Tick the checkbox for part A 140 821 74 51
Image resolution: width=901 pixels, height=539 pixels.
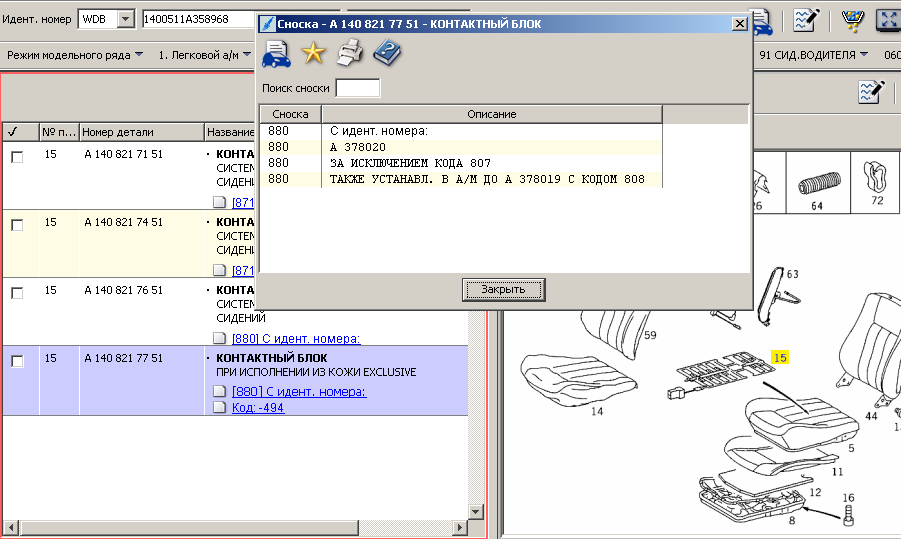pos(17,225)
